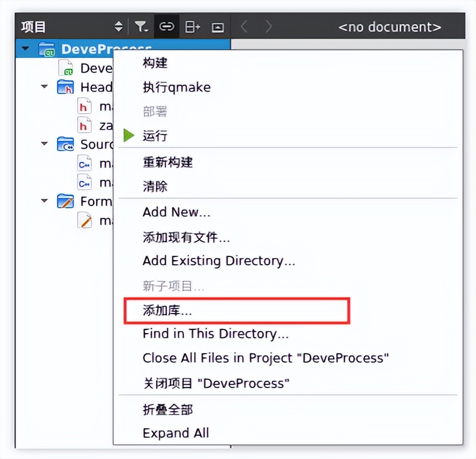Collapse the Sources folder
Viewport: 476px width, 459px height.
click(x=43, y=144)
